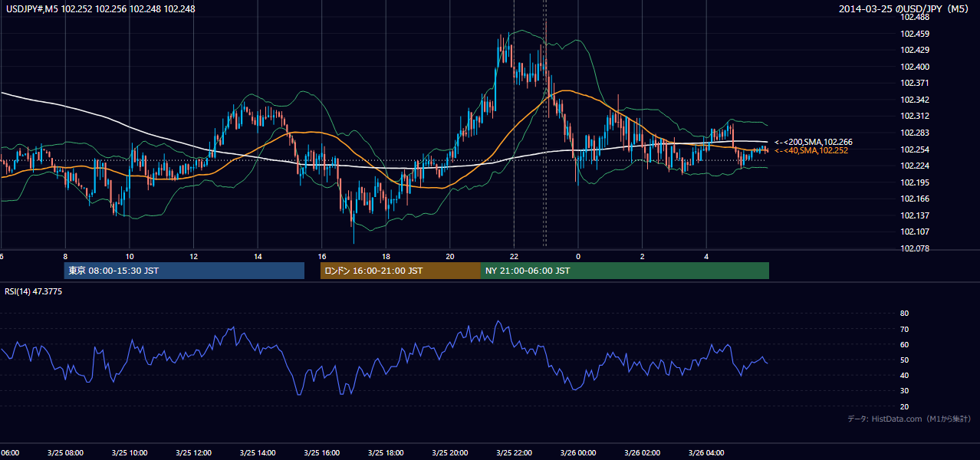Screen dimensions: 980x460
Task: Click RSI scale level 50
Action: (904, 360)
